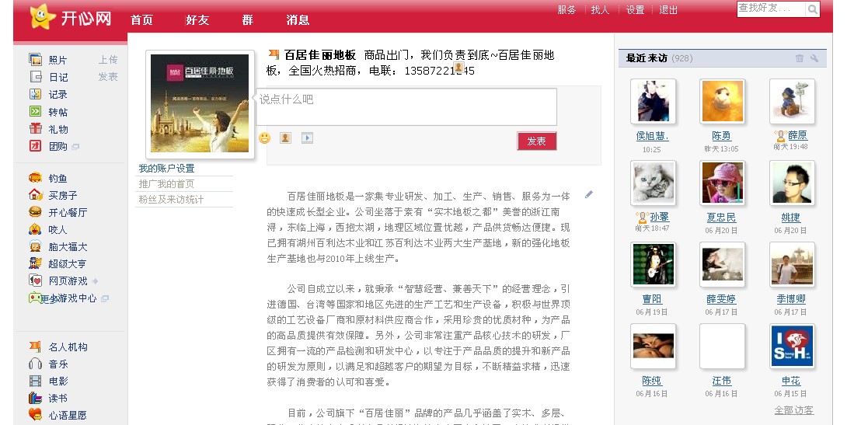868x425 pixels.
Task: Open the 名人机构 flag icon
Action: [36, 347]
